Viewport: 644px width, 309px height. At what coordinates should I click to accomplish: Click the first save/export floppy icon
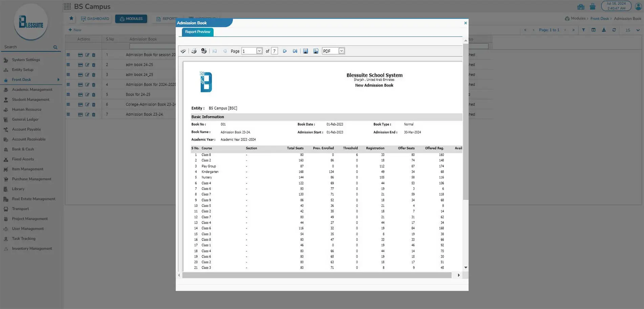[x=305, y=51]
